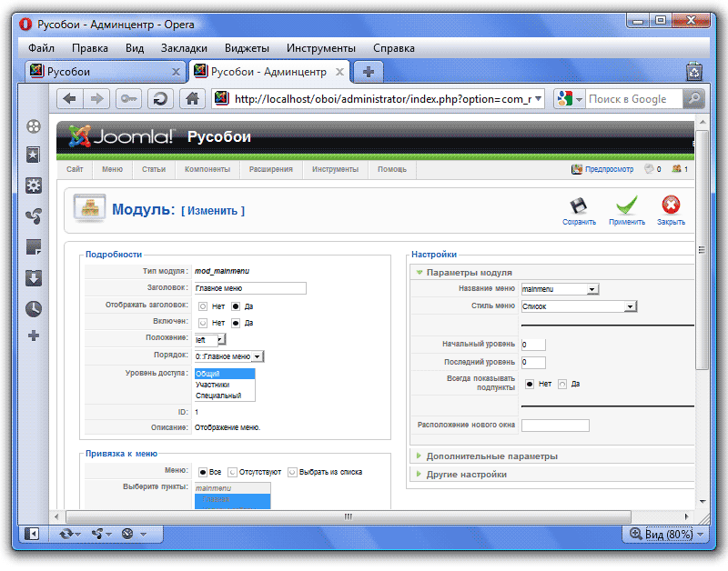Open the closed tabs trash icon
Screen dimensions: 728x571
click(693, 71)
